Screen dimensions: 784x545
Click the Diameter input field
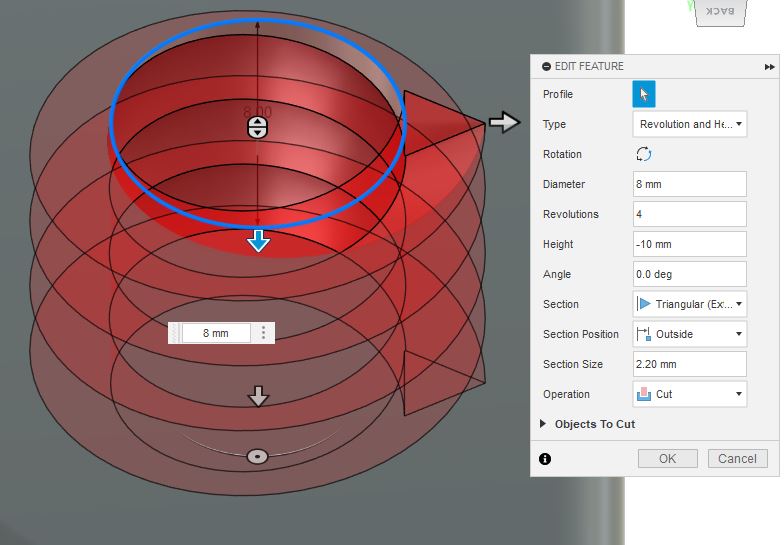click(690, 184)
